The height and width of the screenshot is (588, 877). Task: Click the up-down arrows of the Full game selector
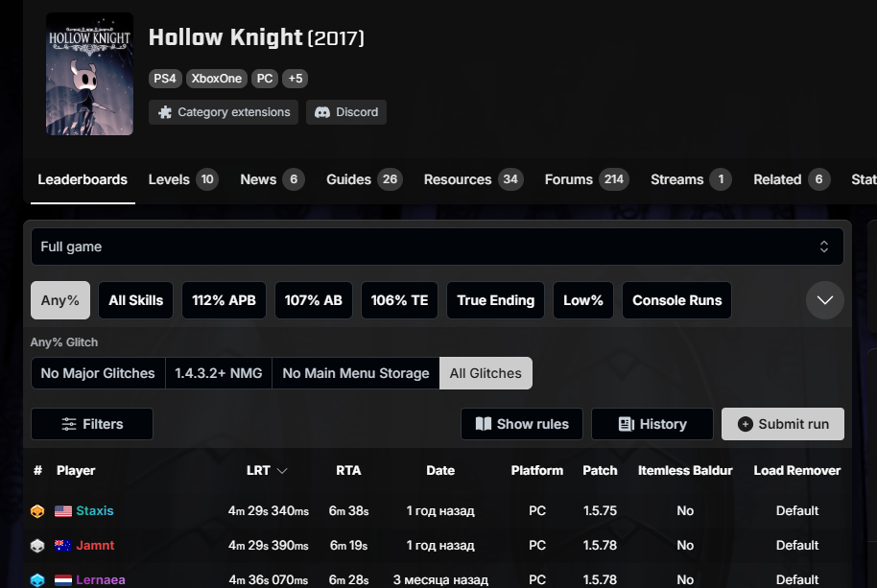(x=824, y=247)
